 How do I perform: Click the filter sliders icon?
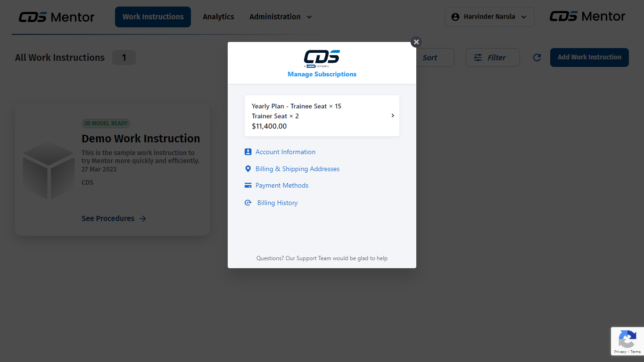click(478, 58)
